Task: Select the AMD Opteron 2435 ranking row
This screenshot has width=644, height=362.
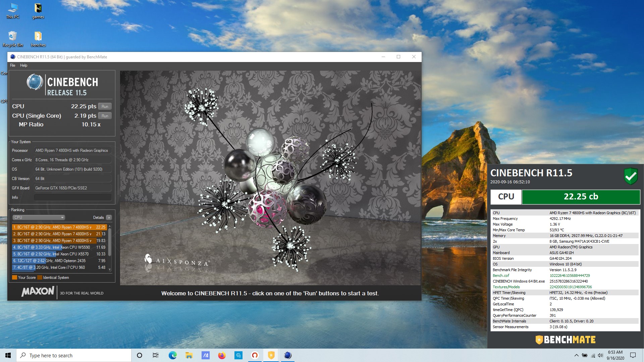Action: 59,260
